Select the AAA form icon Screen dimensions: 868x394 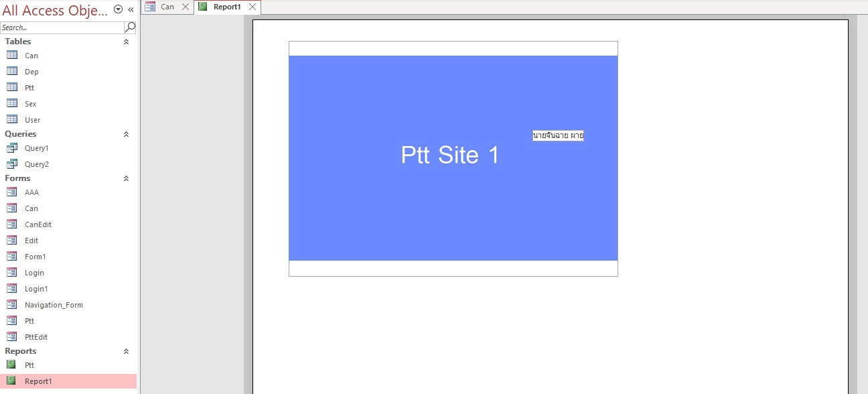11,192
